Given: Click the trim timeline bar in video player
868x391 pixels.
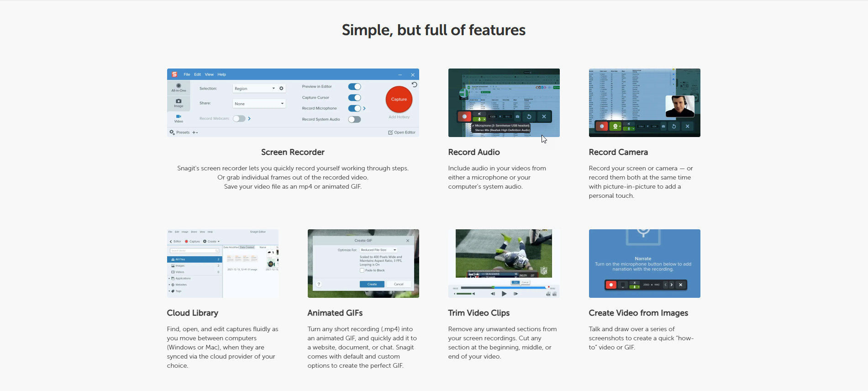Looking at the screenshot, I should [x=504, y=288].
